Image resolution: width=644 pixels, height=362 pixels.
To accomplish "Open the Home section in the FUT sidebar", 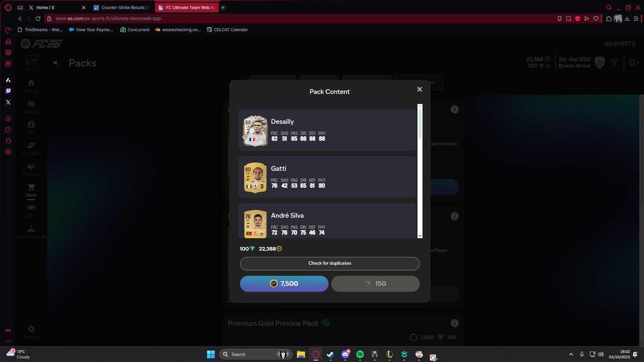I will point(31,83).
